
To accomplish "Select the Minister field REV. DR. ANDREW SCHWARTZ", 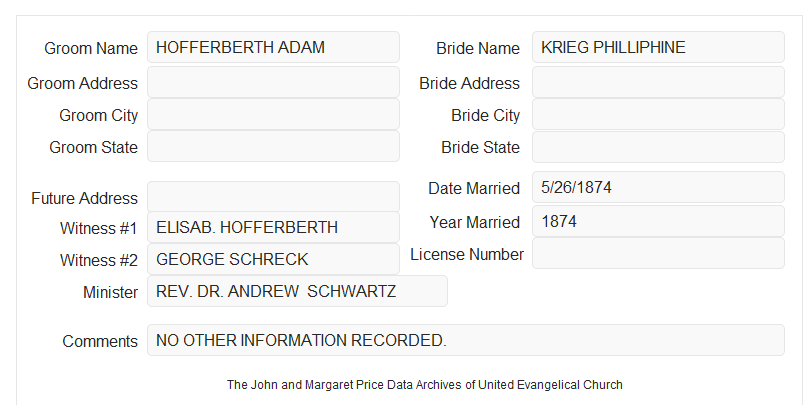I will [297, 291].
